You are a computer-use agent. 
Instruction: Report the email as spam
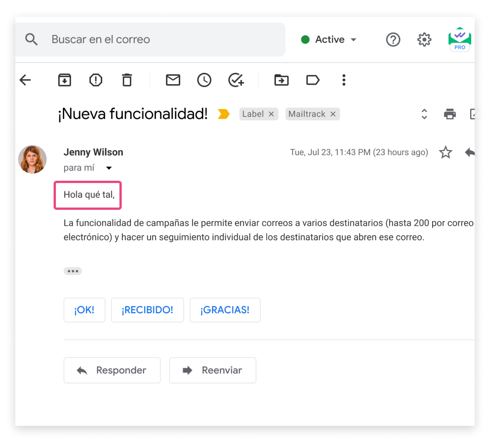point(96,80)
